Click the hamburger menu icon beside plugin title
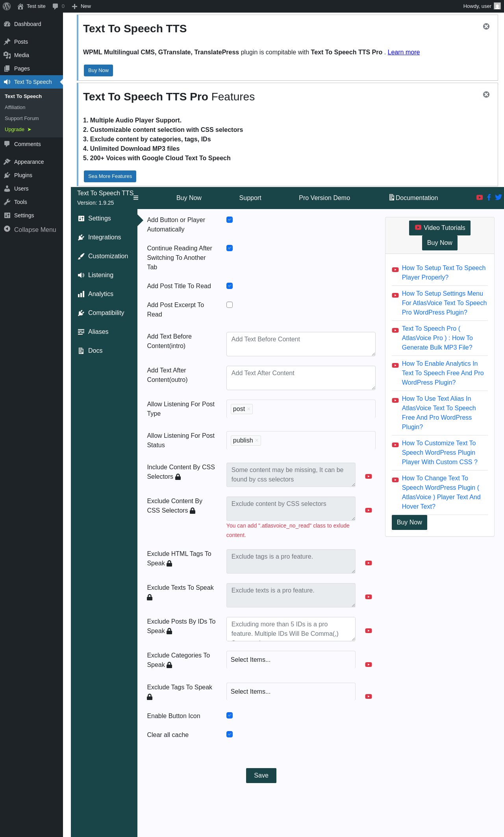This screenshot has width=504, height=837. pyautogui.click(x=136, y=198)
